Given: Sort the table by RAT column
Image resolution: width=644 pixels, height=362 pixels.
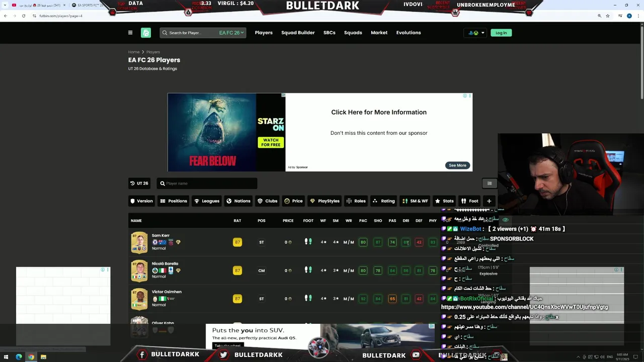Looking at the screenshot, I should click(x=237, y=221).
